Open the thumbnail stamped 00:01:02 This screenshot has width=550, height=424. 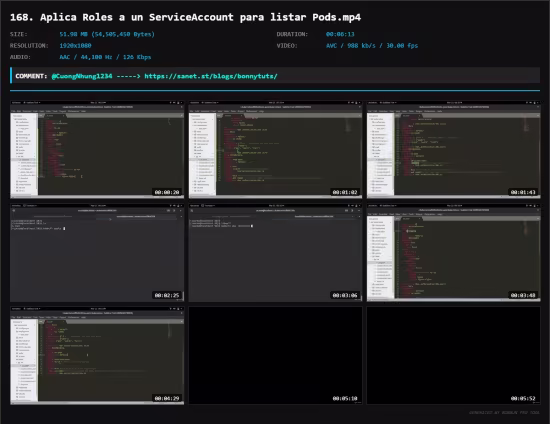click(275, 150)
